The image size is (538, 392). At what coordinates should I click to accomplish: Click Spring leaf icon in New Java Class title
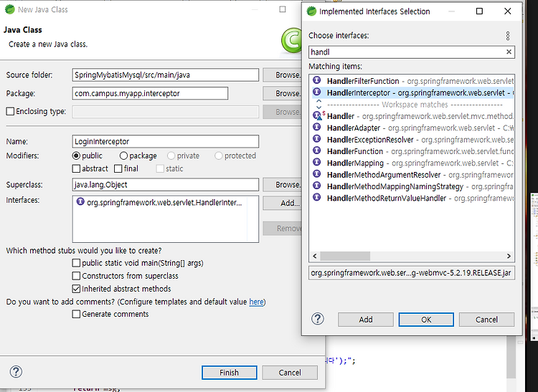9,9
